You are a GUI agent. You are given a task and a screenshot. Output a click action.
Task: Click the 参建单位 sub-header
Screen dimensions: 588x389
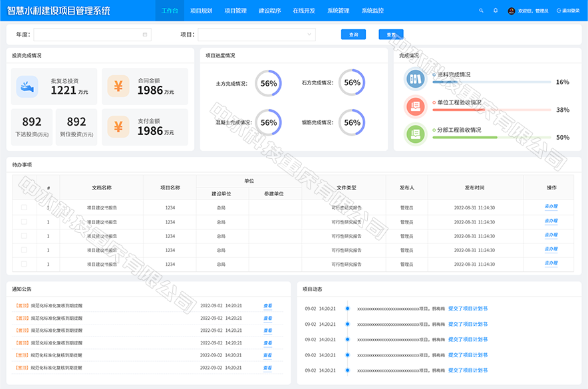(274, 194)
